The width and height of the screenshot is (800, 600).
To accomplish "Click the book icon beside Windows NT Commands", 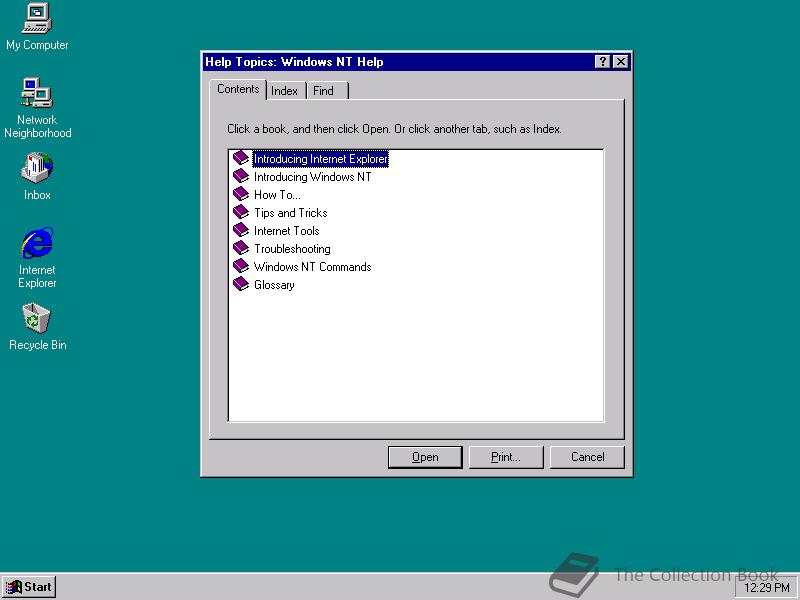I will pos(241,266).
